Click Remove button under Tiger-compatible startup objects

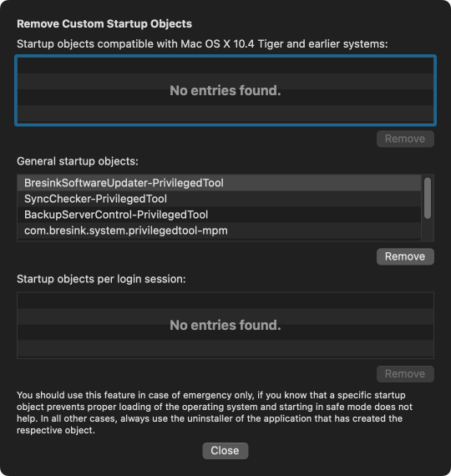point(405,139)
